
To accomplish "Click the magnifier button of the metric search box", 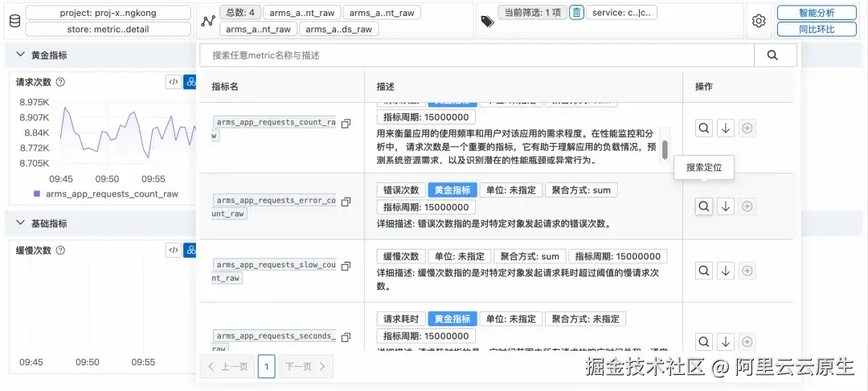I will tap(773, 55).
